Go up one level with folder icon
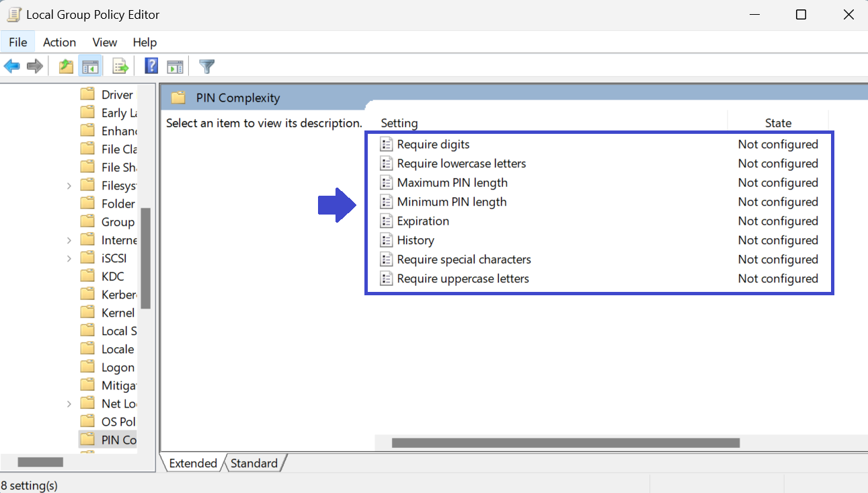868x493 pixels. 66,66
